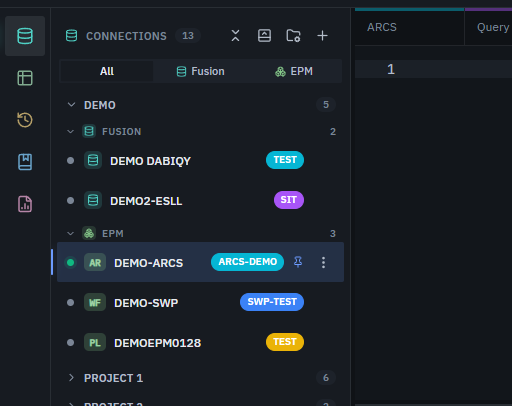Collapse the EPM subgroup chevron
The image size is (512, 406).
[x=70, y=234]
